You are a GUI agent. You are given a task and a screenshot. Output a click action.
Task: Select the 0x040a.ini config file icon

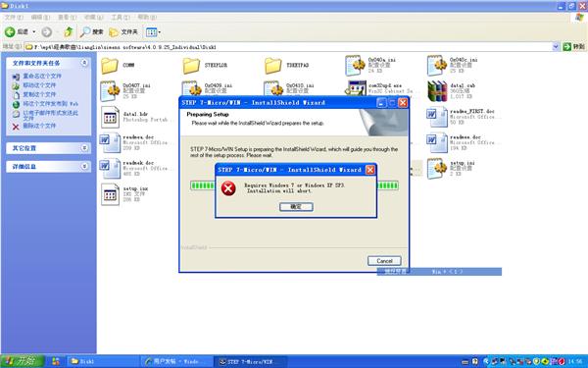[355, 66]
